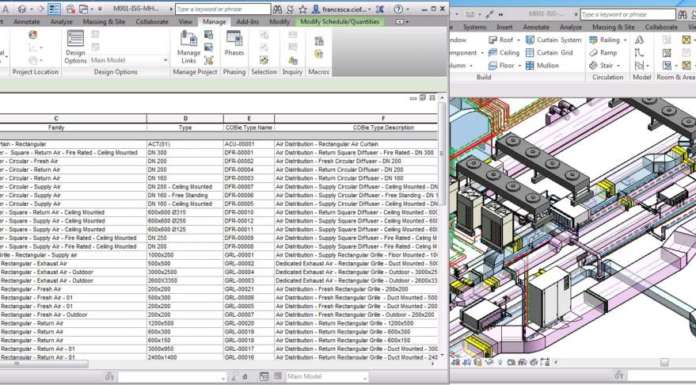The image size is (696, 385).
Task: Click the search binoculars icon in the right window
Action: coord(682,15)
